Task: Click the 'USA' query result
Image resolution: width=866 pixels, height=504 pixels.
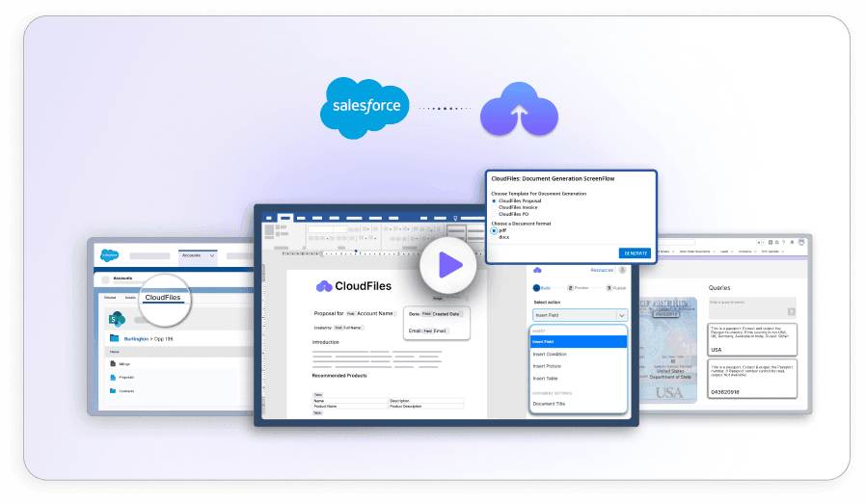Action: 716,350
